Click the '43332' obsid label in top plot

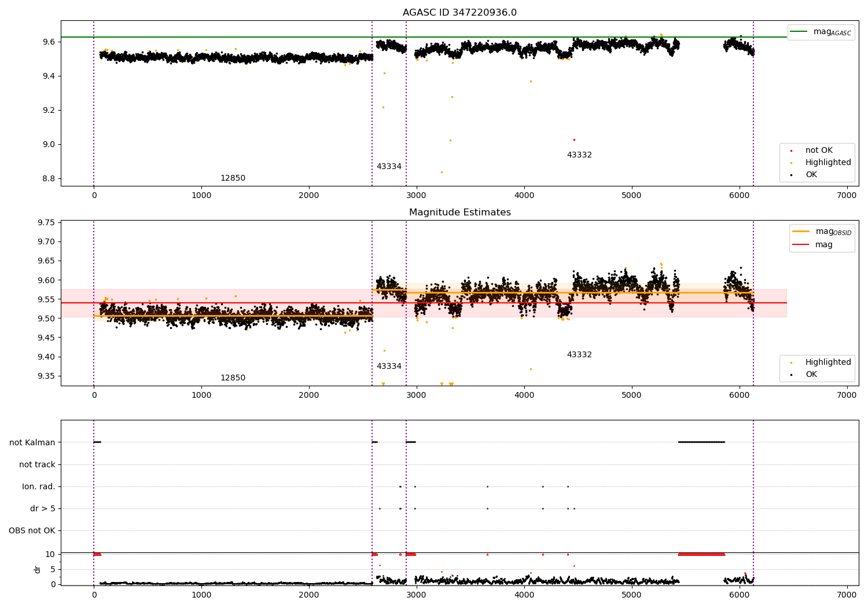(579, 155)
